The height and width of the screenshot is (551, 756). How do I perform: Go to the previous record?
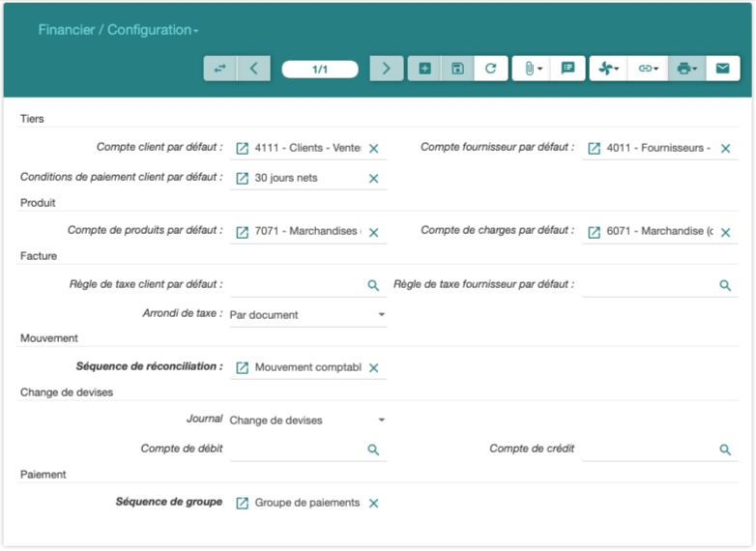tap(254, 69)
